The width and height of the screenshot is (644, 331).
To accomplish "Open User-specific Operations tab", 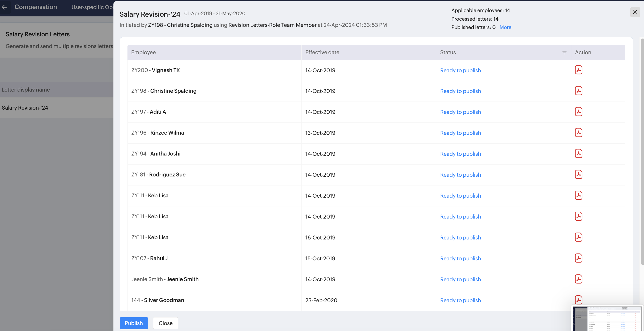I will tap(92, 7).
